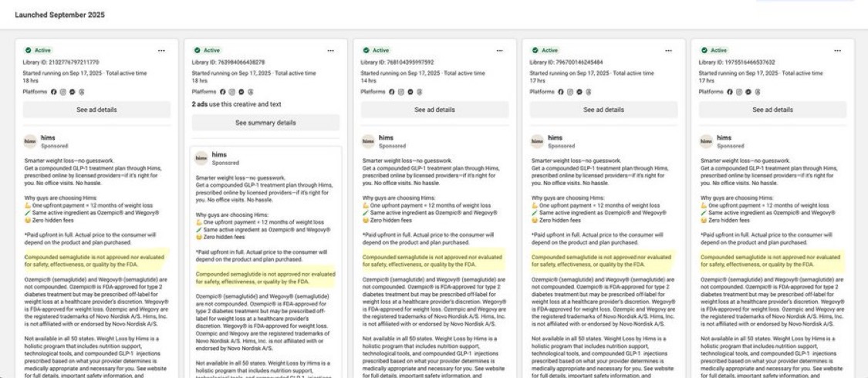Click Facebook platform icon on ad 796700146245484
This screenshot has width=868, height=378.
click(561, 92)
